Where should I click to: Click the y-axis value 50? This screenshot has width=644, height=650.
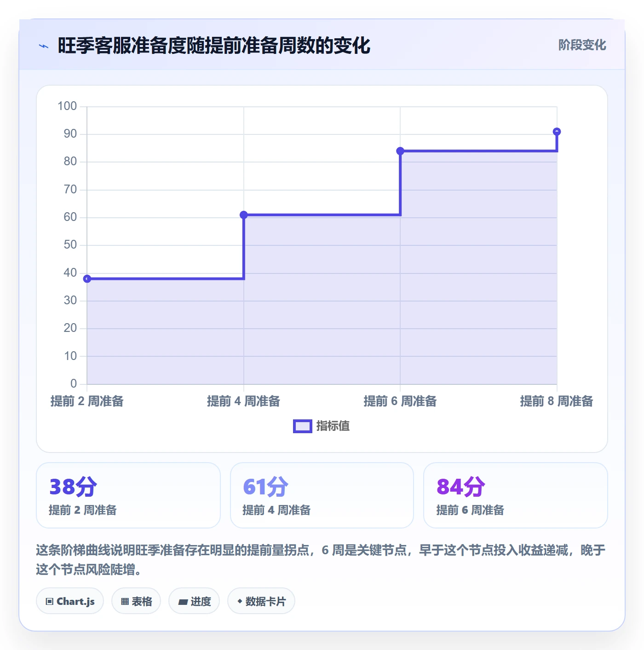[70, 245]
